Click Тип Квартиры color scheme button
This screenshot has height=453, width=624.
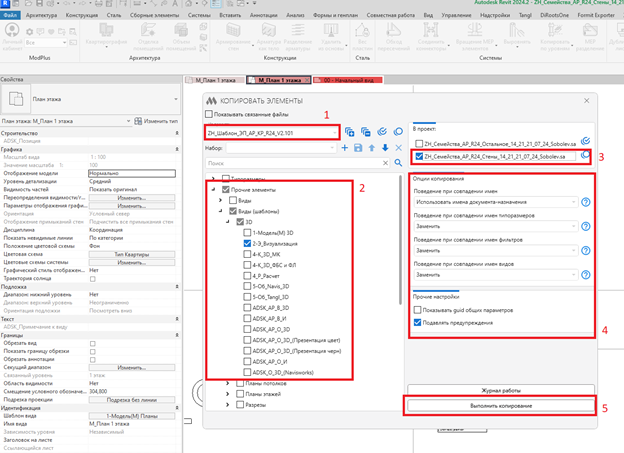(132, 254)
